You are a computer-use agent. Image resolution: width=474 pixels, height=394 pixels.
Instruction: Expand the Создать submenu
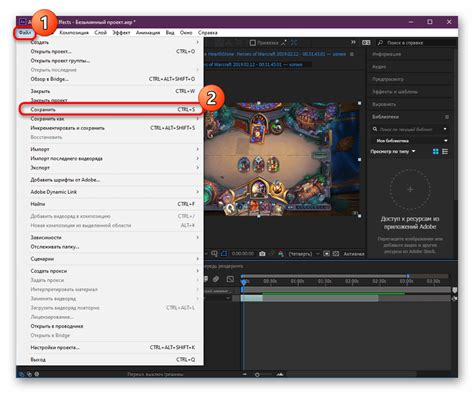pyautogui.click(x=111, y=42)
